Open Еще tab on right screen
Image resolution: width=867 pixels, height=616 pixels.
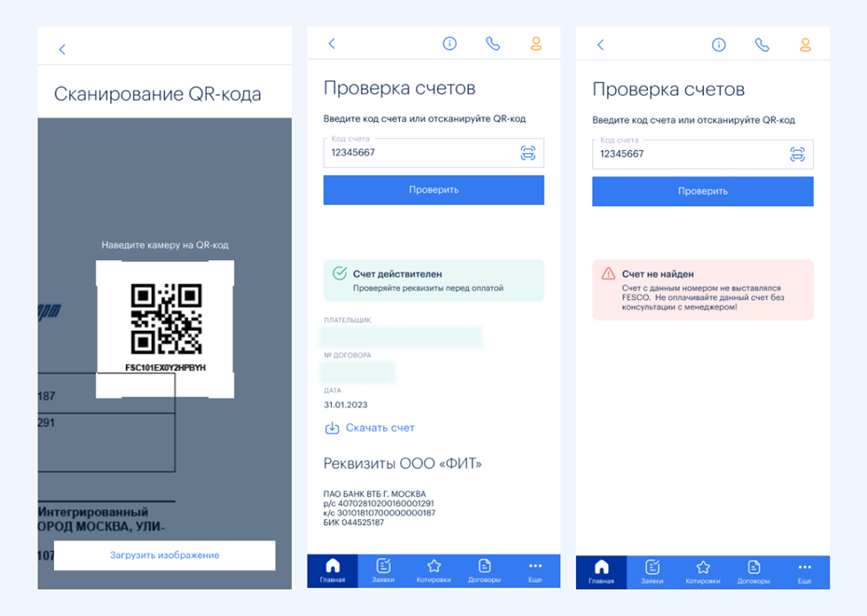[x=805, y=572]
